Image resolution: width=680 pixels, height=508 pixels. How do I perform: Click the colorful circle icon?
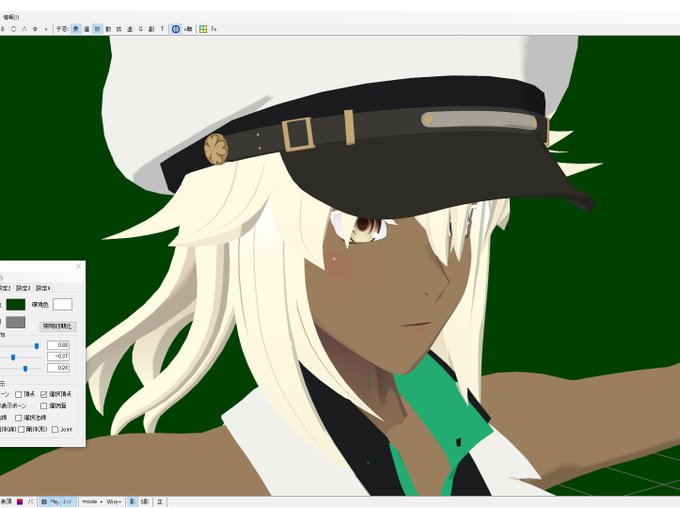(x=176, y=29)
